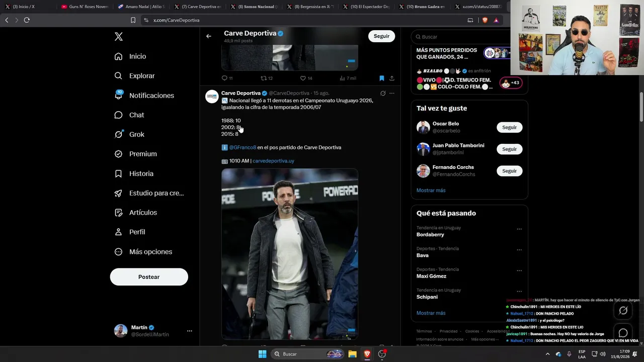Click the back arrow beside Carve Deportiva
Image resolution: width=644 pixels, height=362 pixels.
click(x=209, y=36)
